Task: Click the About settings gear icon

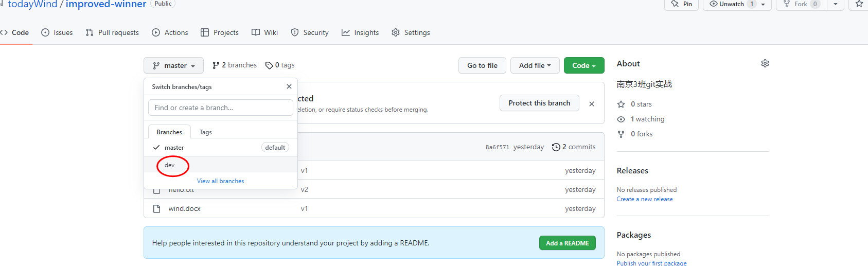Action: point(765,63)
